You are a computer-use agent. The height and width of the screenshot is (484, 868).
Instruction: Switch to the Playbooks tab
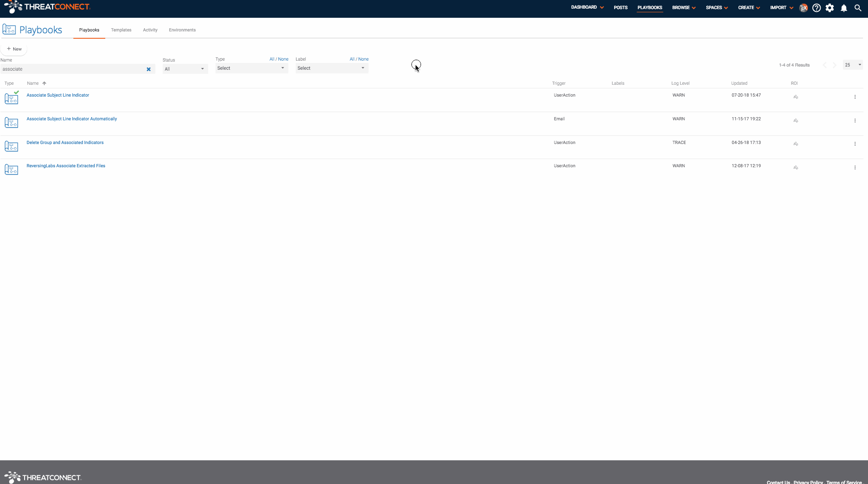[89, 30]
